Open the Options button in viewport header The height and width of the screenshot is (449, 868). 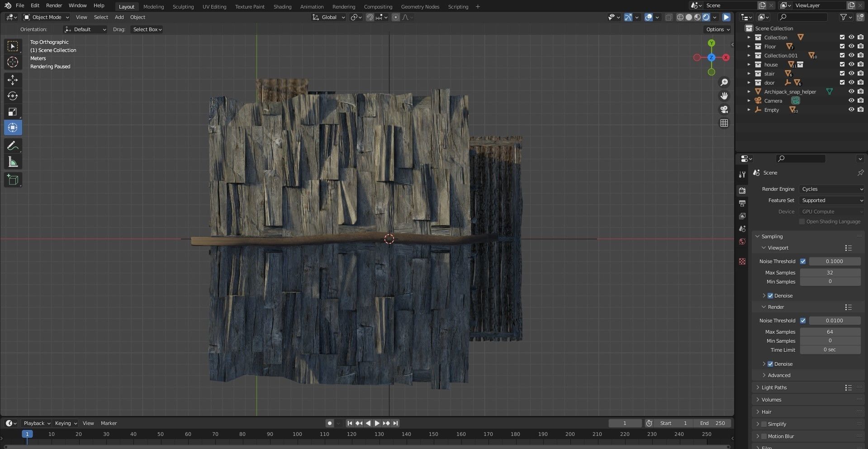[718, 29]
